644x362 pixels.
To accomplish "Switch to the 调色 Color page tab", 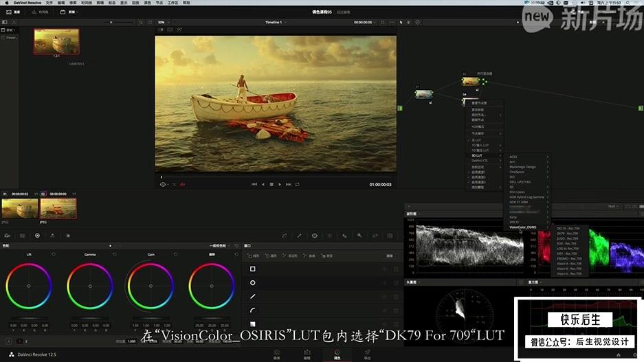I will 337,354.
